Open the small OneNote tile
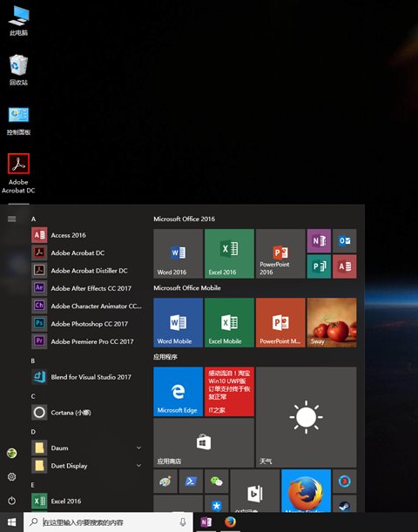This screenshot has height=532, width=418. (319, 241)
